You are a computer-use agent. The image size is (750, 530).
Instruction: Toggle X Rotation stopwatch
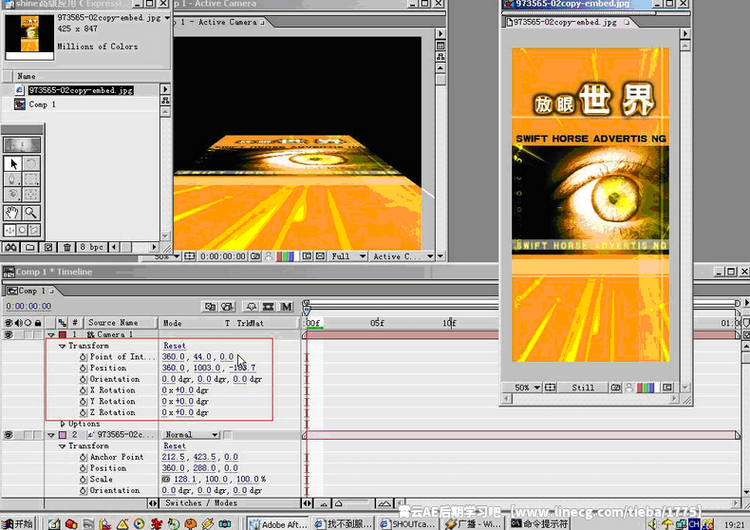(83, 390)
